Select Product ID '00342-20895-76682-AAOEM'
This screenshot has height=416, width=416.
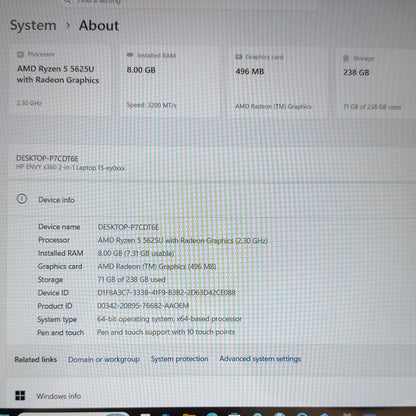tap(143, 306)
